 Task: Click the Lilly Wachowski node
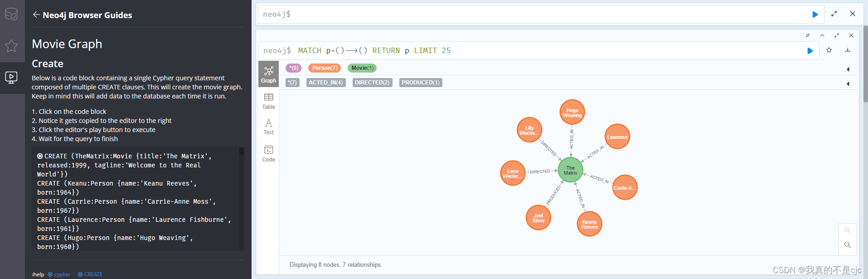coord(529,130)
